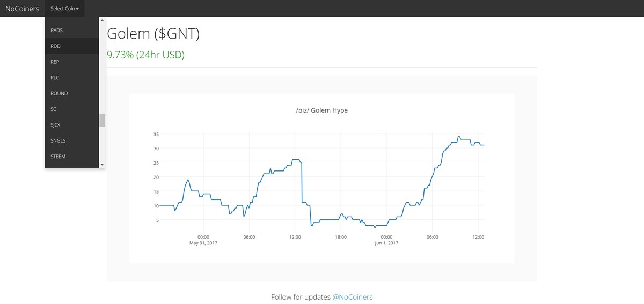Screen dimensions: 644x304
Task: Click the 9.73% (24hr USD) change text
Action: point(145,55)
